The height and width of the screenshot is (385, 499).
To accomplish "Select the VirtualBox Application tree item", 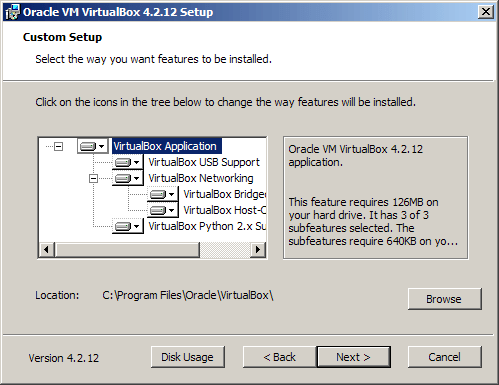I will point(166,146).
